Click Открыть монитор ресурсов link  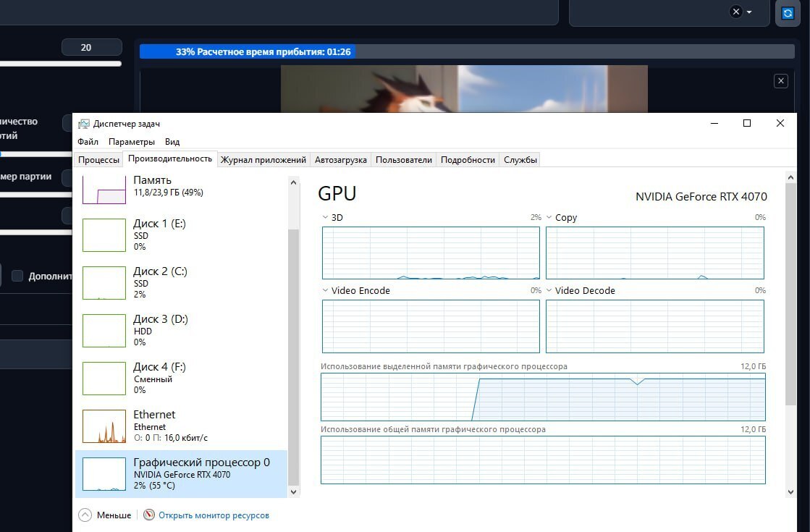click(x=214, y=515)
